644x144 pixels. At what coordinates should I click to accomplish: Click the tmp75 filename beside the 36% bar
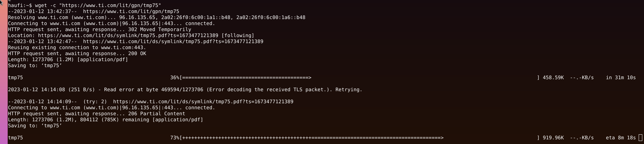(x=15, y=78)
